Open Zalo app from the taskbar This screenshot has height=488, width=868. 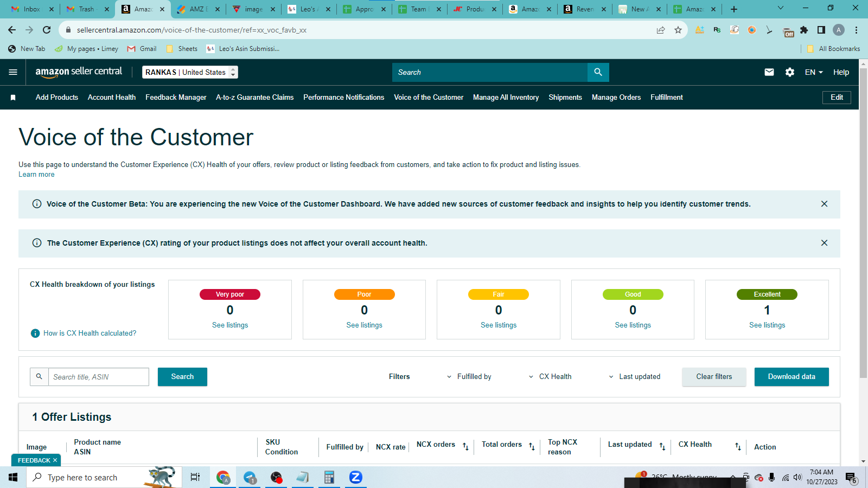(x=355, y=477)
